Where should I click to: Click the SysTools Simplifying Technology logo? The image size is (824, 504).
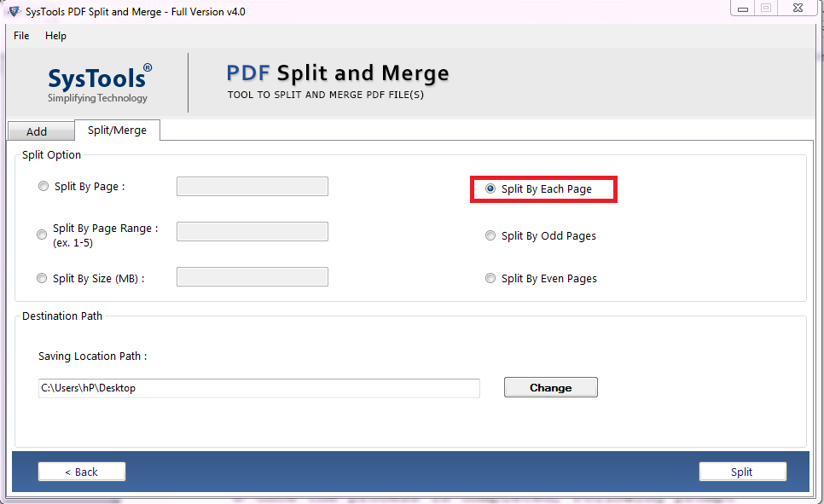click(x=99, y=84)
